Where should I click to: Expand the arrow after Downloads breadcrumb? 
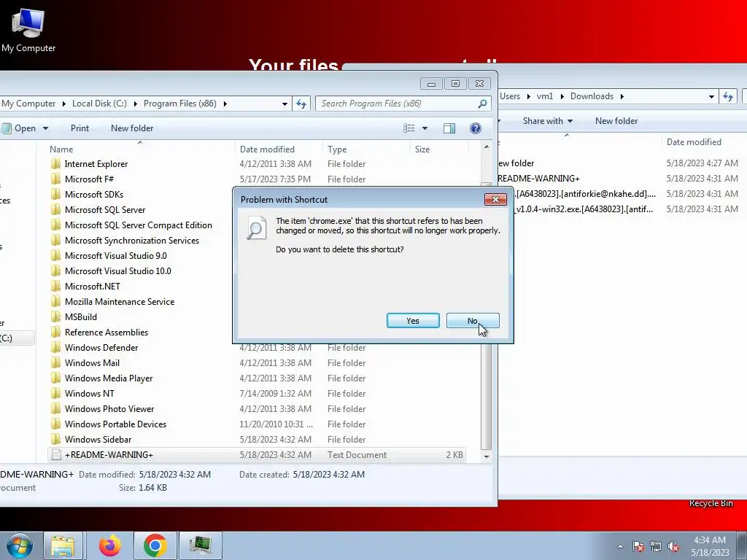coord(622,96)
